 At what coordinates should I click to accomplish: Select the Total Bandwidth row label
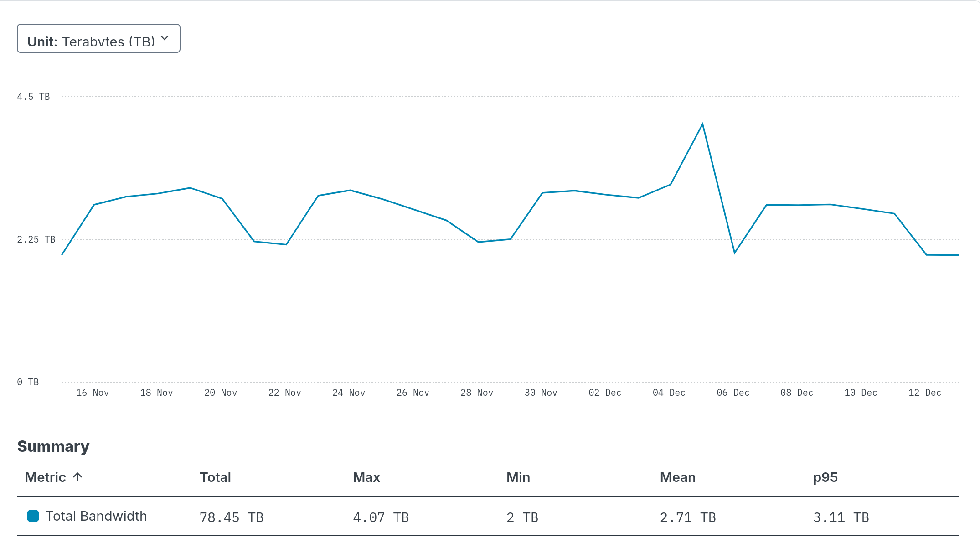(x=96, y=516)
